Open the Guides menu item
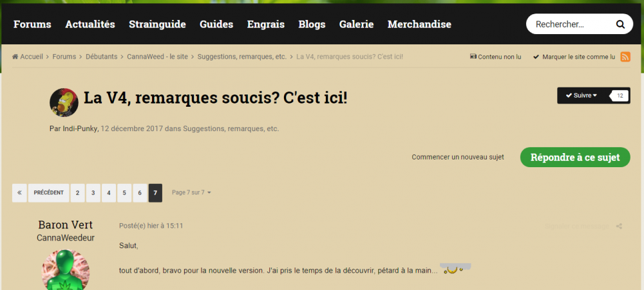 click(216, 24)
